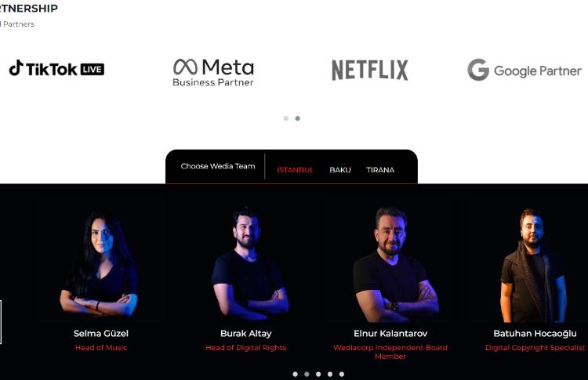Jump to fourth team carousel dot
588x380 pixels.
(330, 374)
